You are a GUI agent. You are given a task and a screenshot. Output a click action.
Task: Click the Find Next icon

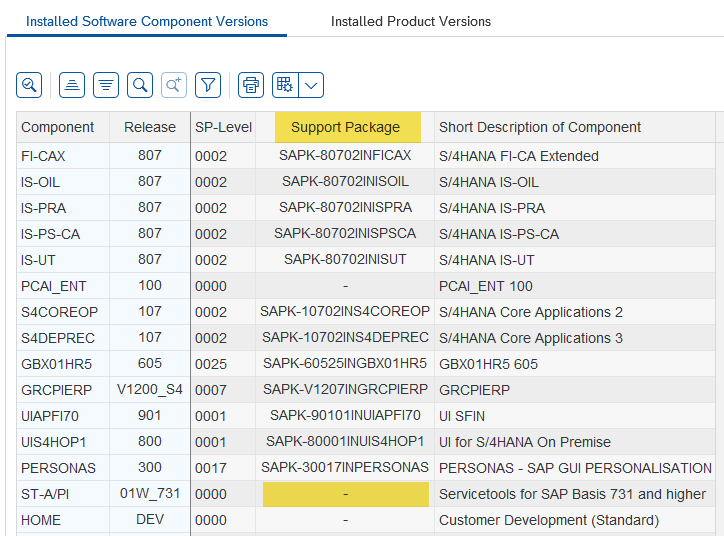(x=174, y=85)
